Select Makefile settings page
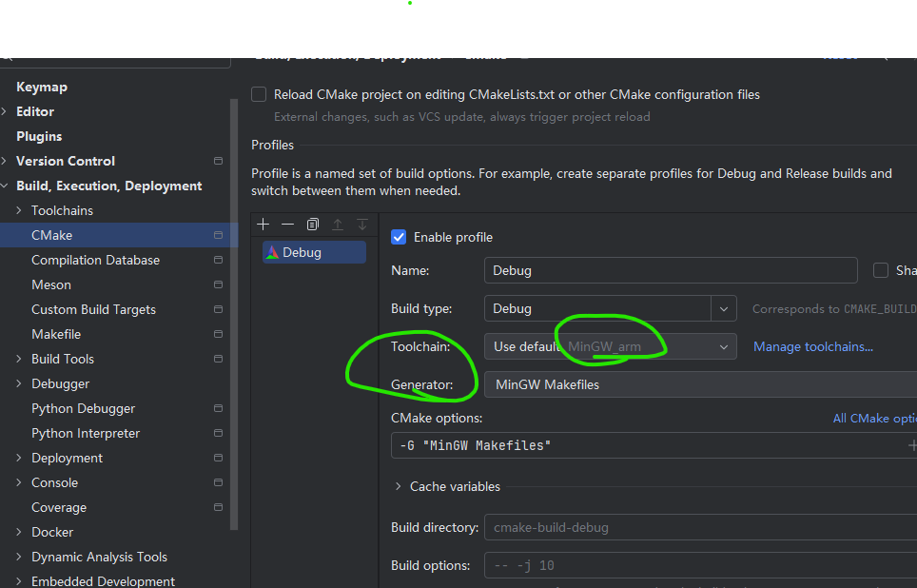 pyautogui.click(x=56, y=334)
